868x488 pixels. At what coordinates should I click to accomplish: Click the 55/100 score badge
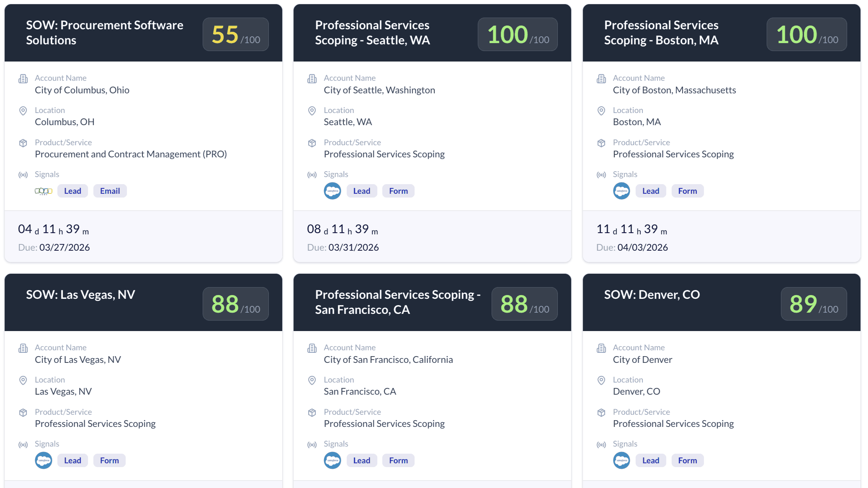[x=235, y=34]
